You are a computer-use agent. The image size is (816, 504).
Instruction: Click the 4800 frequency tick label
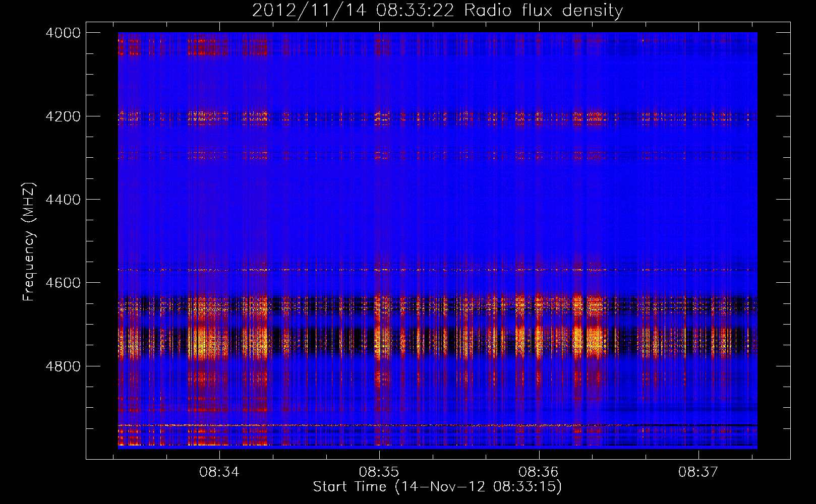pos(63,366)
